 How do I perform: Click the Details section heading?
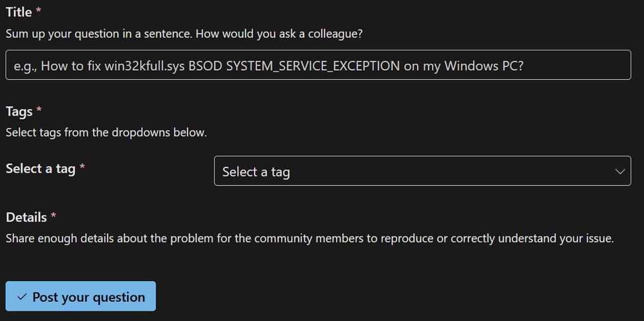point(26,217)
